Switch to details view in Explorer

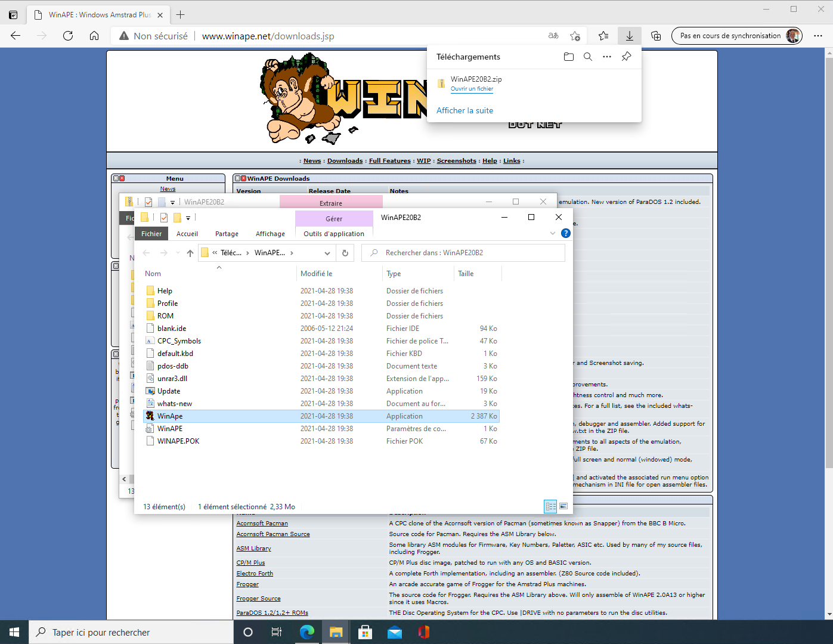pyautogui.click(x=550, y=506)
